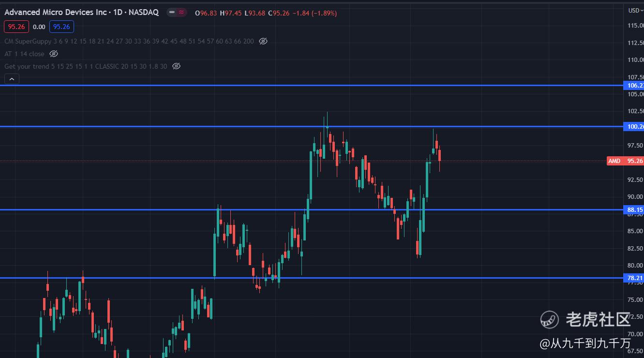
Task: Click 72.50 on the price scale
Action: tap(635, 316)
